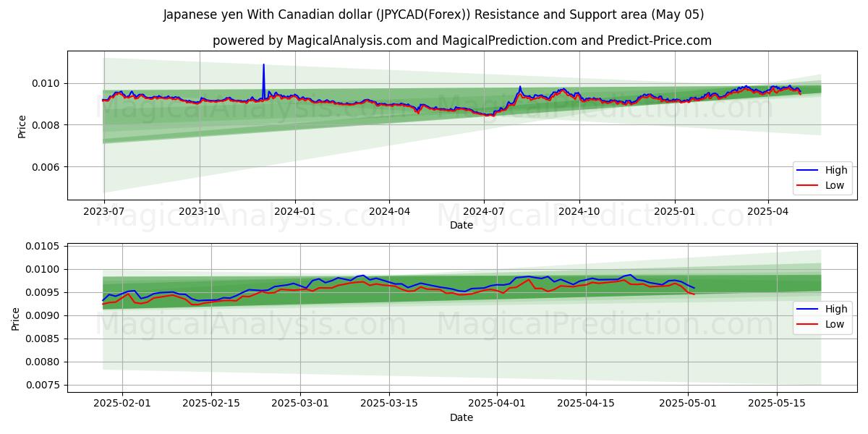The image size is (868, 434).
Task: Click the Price axis label of upper chart
Action: click(x=22, y=126)
